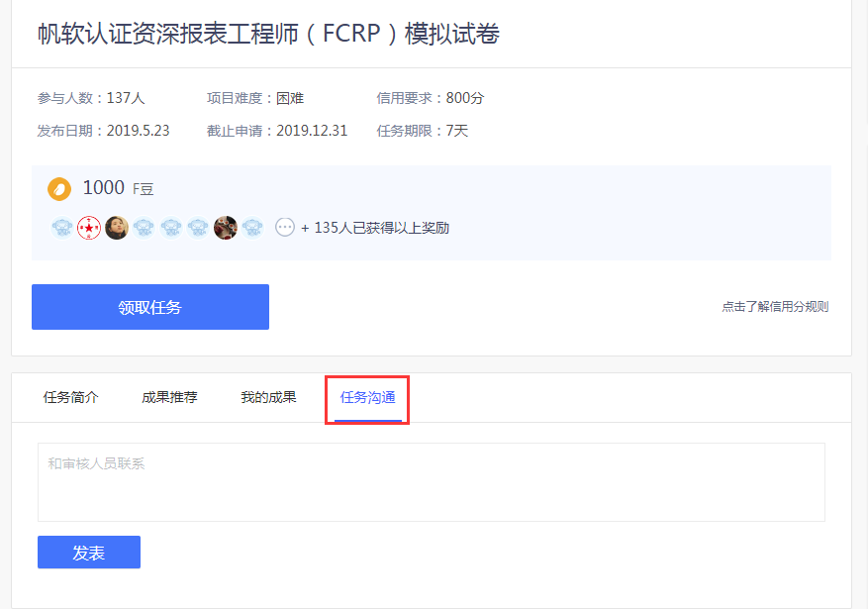Switch to the 成果推荐 tab
The width and height of the screenshot is (868, 609).
point(169,397)
